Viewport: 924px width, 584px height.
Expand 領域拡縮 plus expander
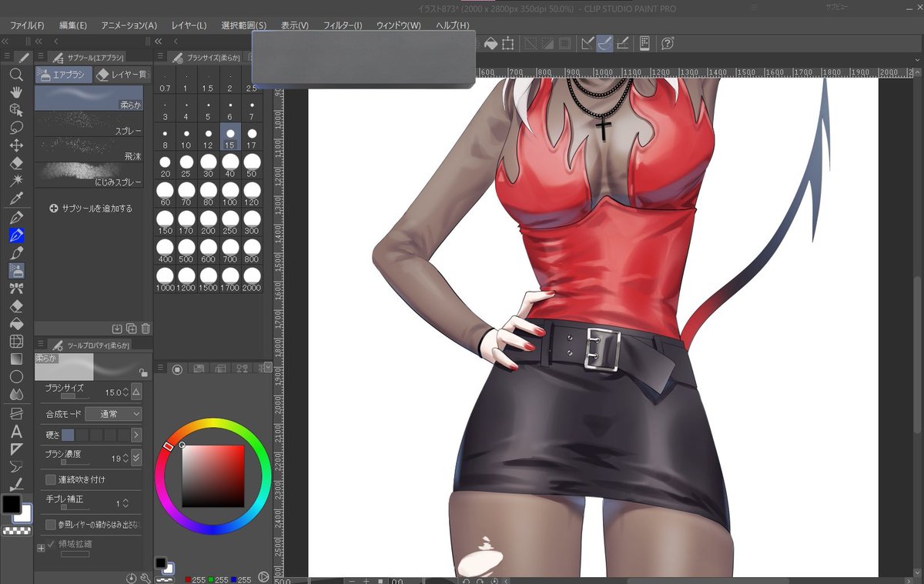point(41,548)
